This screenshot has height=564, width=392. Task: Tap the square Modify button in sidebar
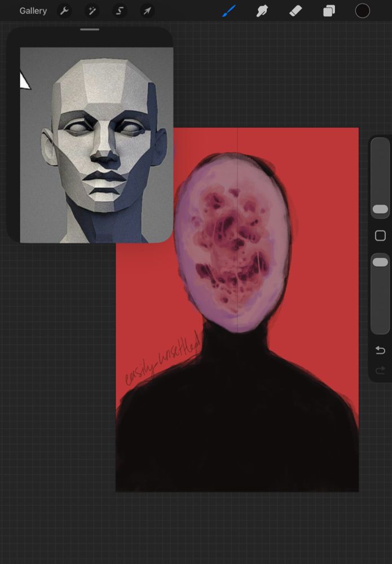click(380, 236)
